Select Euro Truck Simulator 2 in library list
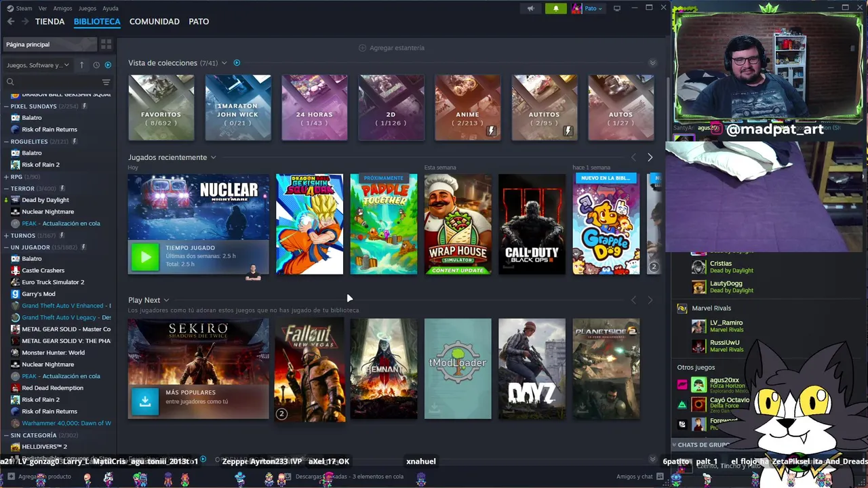 click(53, 282)
